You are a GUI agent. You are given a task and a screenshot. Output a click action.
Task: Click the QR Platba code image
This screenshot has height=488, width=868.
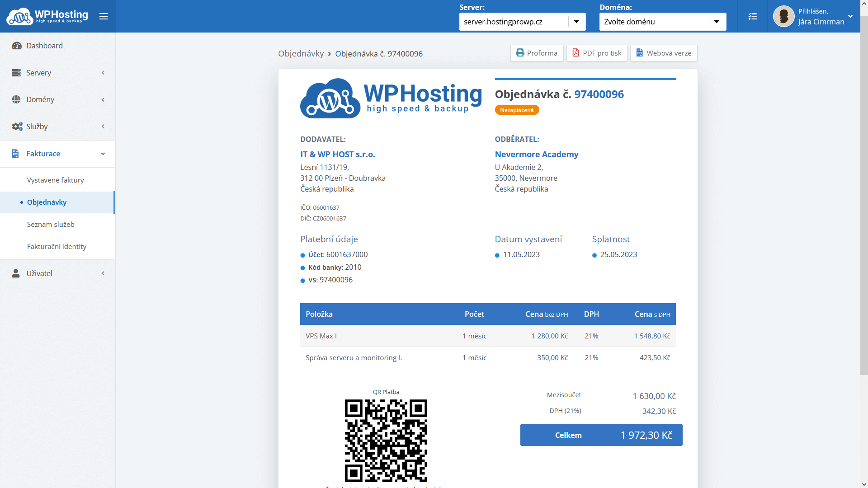tap(386, 440)
